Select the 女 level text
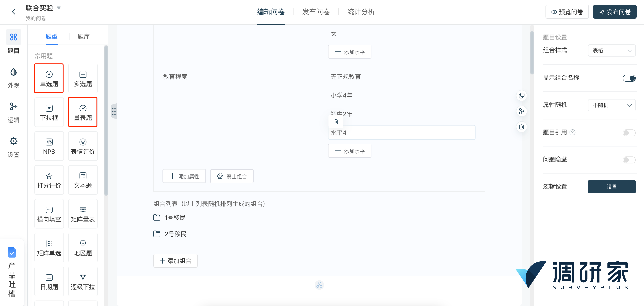The width and height of the screenshot is (644, 306). (333, 34)
